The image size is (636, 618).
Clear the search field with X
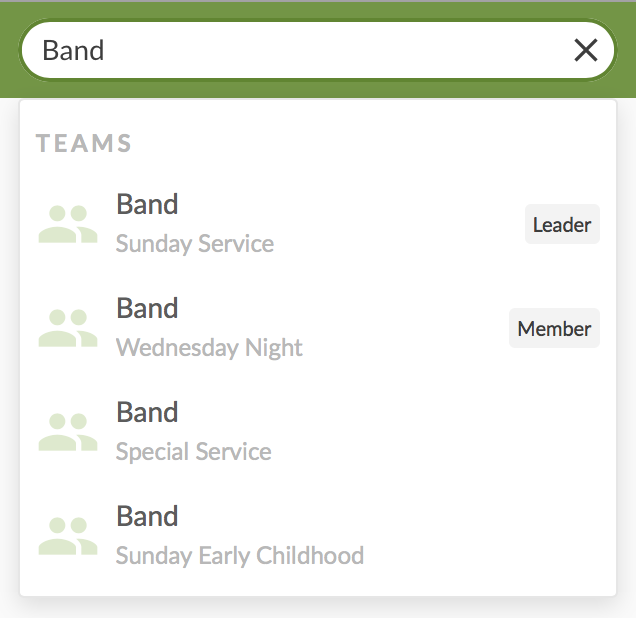coord(586,50)
